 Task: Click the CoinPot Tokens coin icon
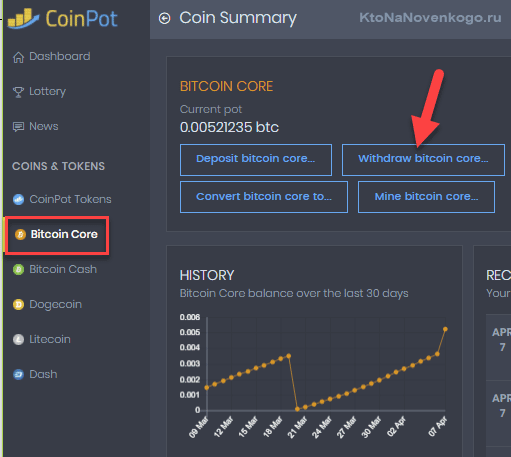point(19,199)
